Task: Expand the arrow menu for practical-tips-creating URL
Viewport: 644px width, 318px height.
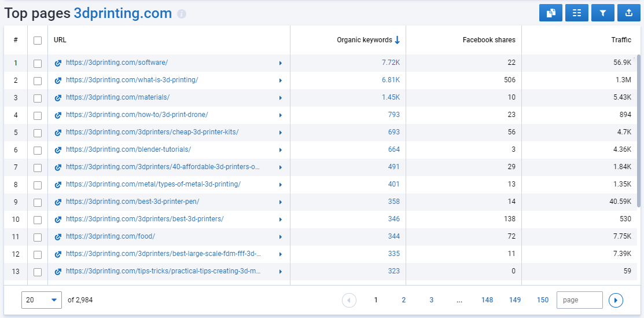Action: (x=281, y=272)
